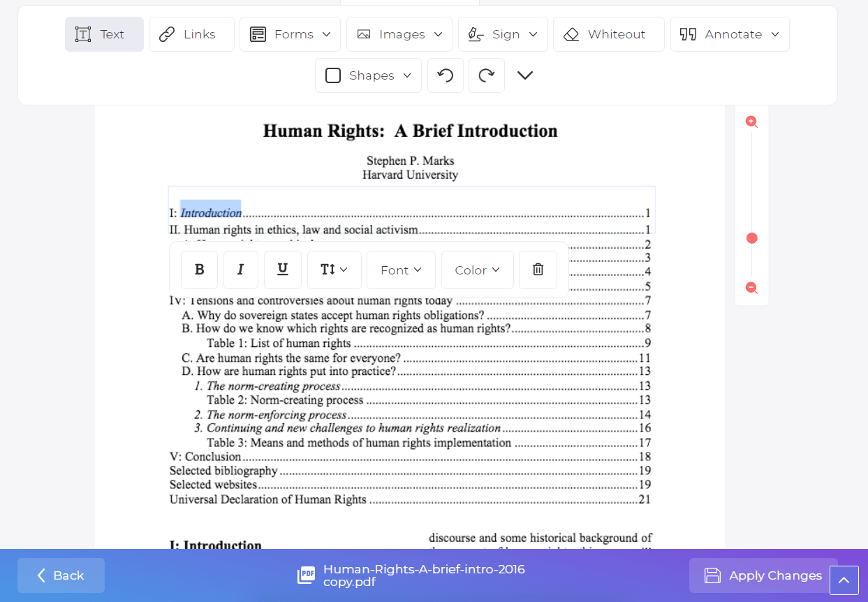Open the Annotate tool
Image resolution: width=868 pixels, height=602 pixels.
pos(729,34)
